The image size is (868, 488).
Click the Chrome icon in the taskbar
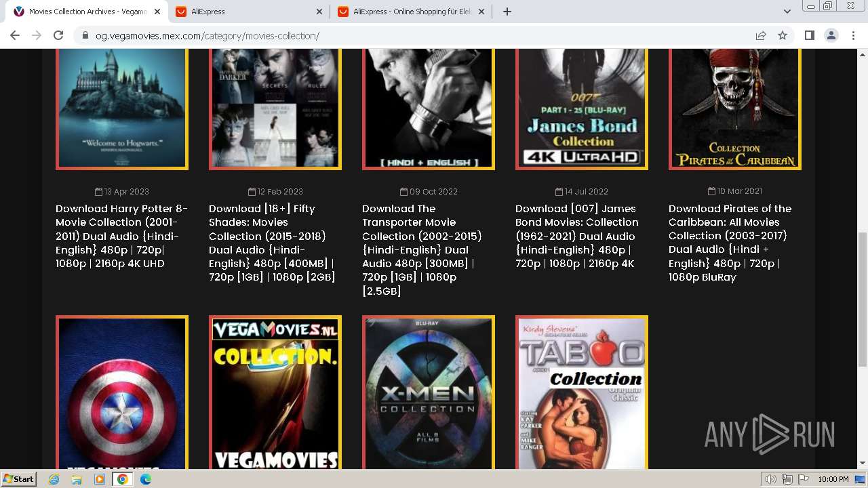pyautogui.click(x=123, y=479)
